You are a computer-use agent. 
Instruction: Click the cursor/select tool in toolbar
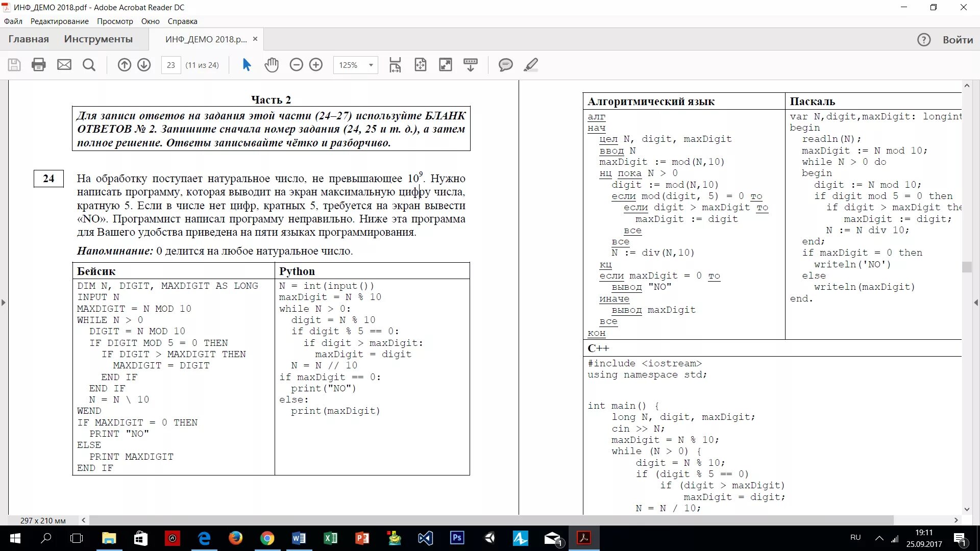247,65
